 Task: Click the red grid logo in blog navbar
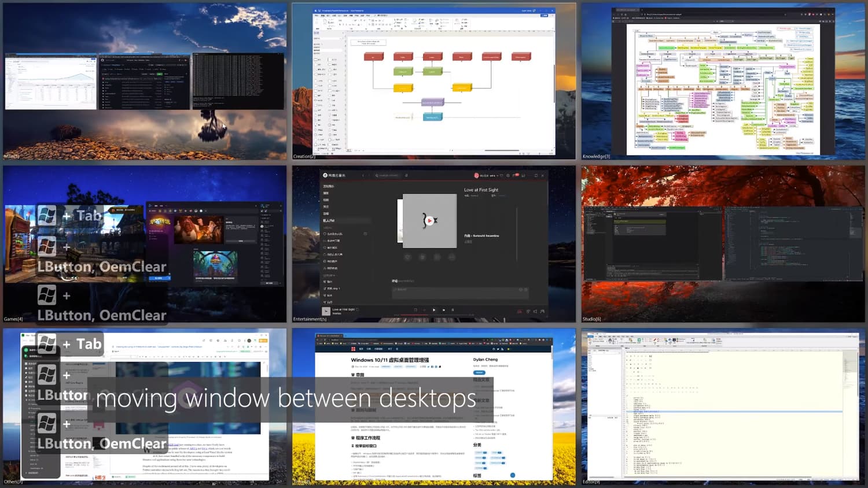[x=353, y=349]
